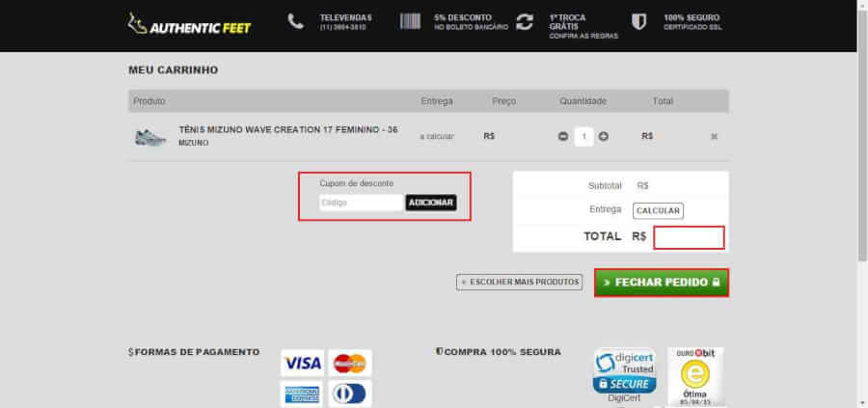This screenshot has width=868, height=408.
Task: Click the free exchange arrows icon
Action: (524, 22)
